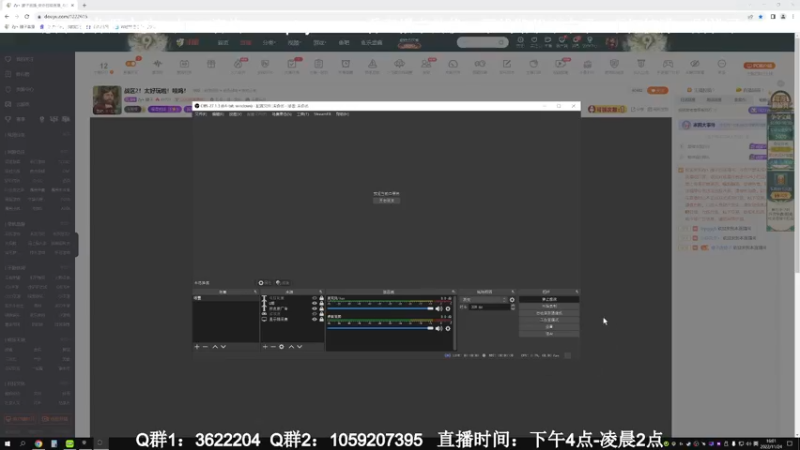Remove selected scene with the minus icon

coord(206,347)
